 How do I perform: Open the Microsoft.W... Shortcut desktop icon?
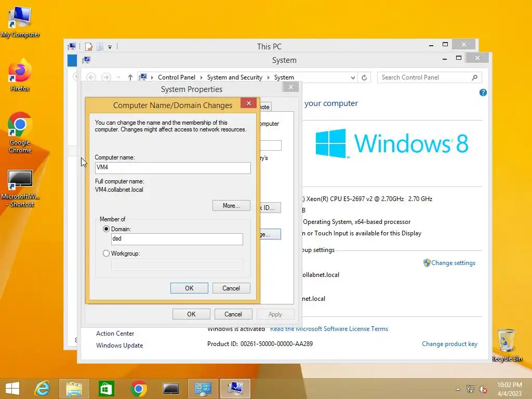click(x=20, y=188)
